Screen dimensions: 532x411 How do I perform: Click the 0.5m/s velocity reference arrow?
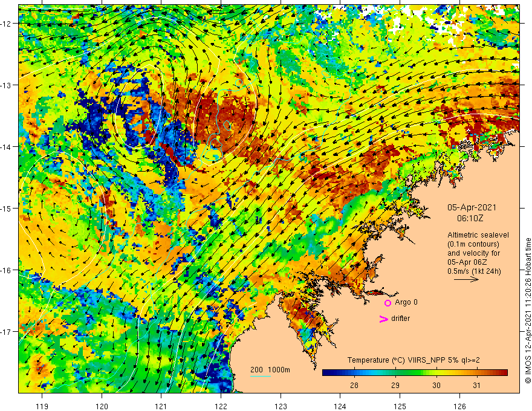pyautogui.click(x=466, y=279)
